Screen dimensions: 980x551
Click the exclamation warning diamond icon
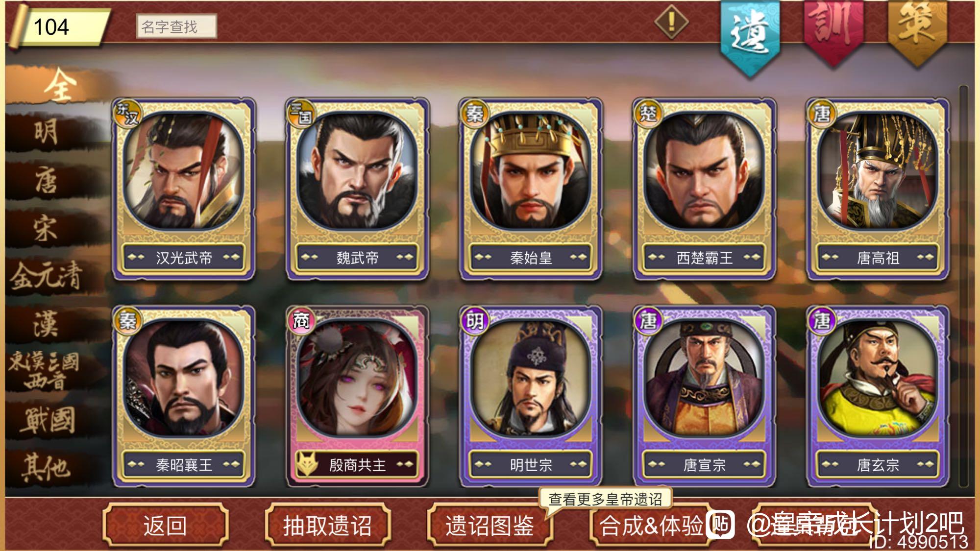pos(672,22)
